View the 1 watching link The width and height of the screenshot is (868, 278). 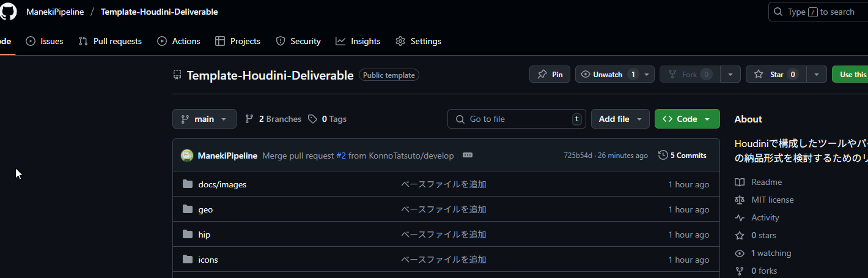coord(771,253)
